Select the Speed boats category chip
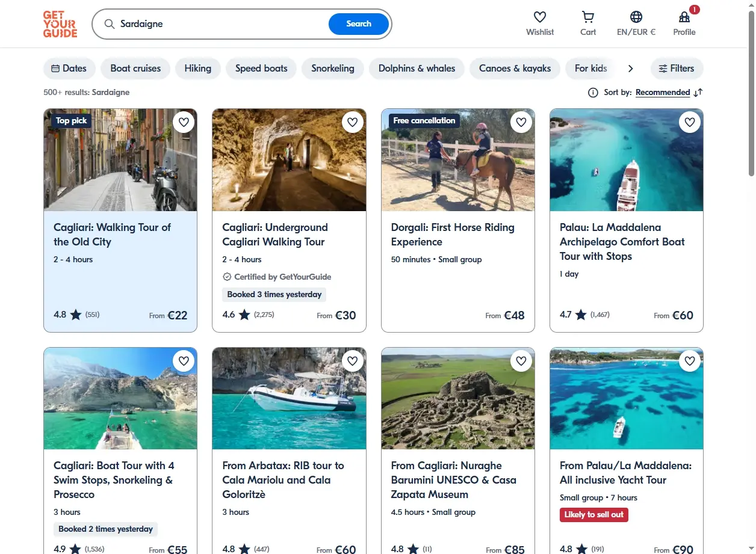 [261, 69]
